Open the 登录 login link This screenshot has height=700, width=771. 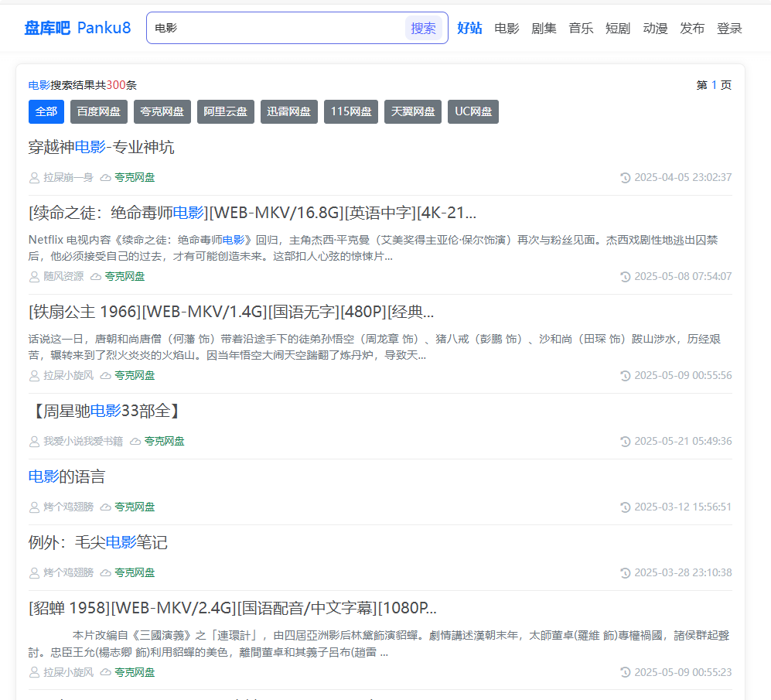click(729, 28)
